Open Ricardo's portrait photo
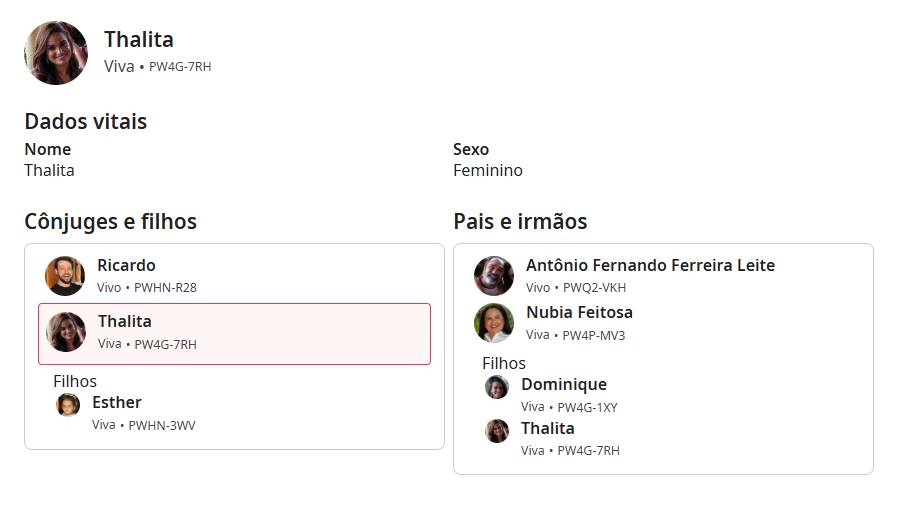 (x=65, y=276)
